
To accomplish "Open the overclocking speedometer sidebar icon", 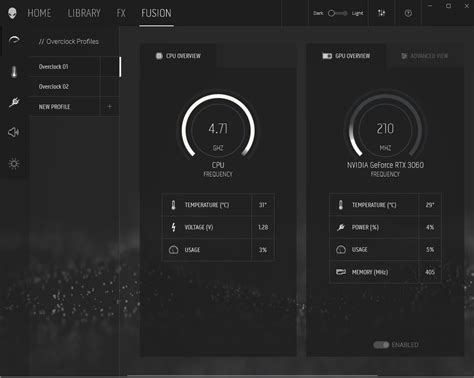I will [x=14, y=41].
